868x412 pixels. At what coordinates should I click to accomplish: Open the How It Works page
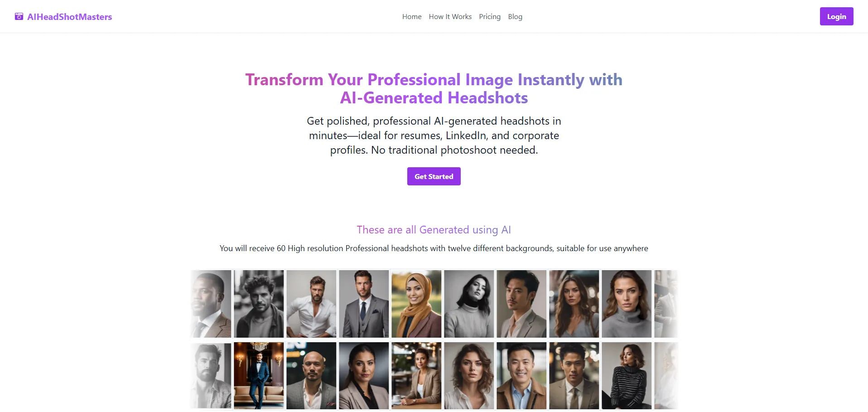coord(450,17)
